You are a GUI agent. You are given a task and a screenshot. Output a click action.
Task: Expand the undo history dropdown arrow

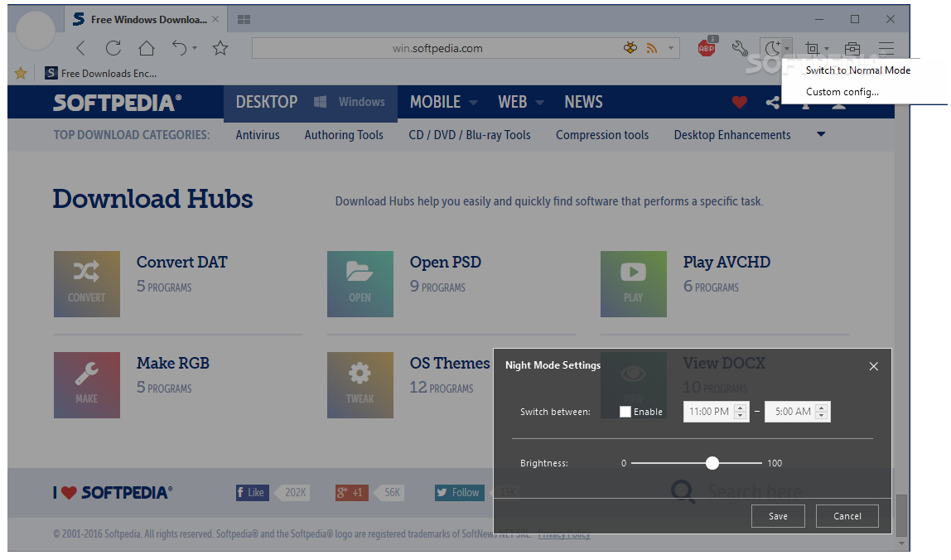(195, 48)
